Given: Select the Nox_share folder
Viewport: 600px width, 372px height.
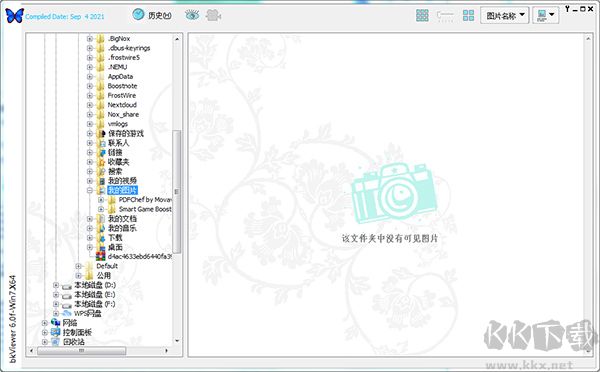Looking at the screenshot, I should (123, 114).
